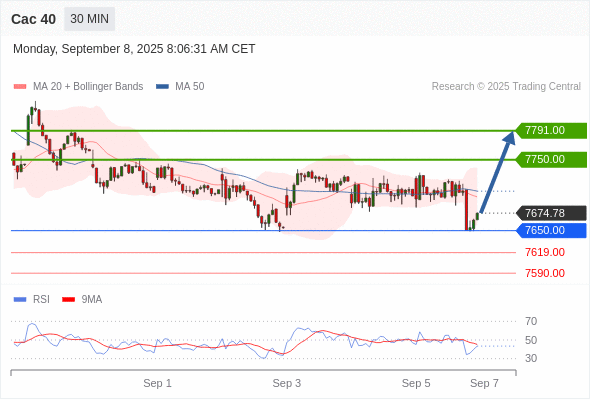The image size is (590, 400).
Task: Click the 7619.00 red support level
Action: (x=545, y=252)
